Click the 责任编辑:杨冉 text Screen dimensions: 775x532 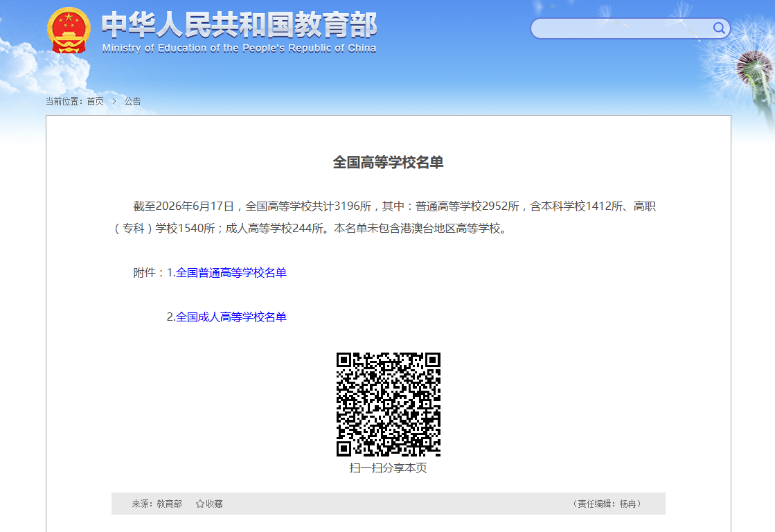tap(607, 504)
